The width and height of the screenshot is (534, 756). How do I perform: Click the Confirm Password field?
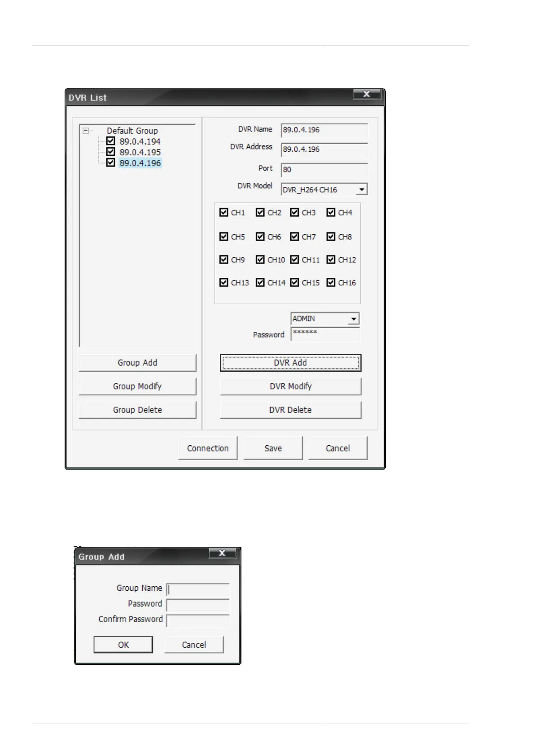(198, 620)
